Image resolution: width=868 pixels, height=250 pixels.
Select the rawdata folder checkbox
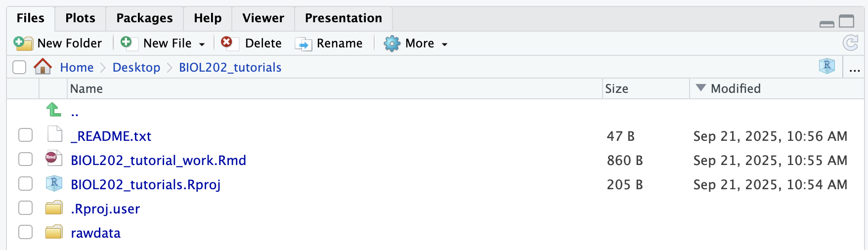pyautogui.click(x=25, y=232)
